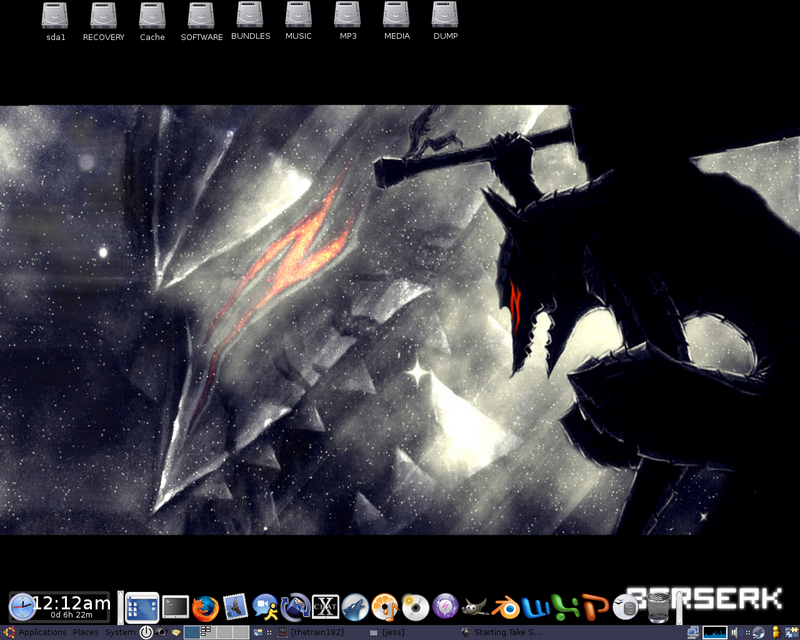Switch to the third workspace
This screenshot has height=640, width=800.
224,633
